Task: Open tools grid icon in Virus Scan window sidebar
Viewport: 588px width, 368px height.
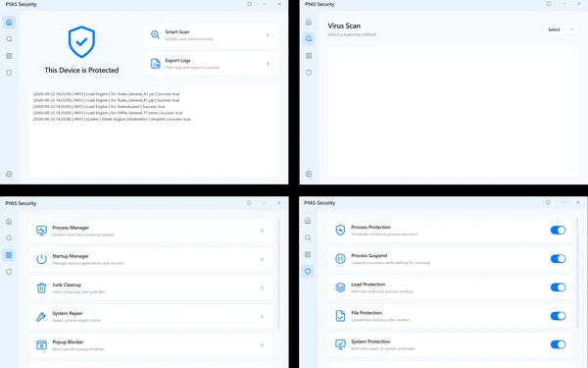Action: pyautogui.click(x=309, y=56)
